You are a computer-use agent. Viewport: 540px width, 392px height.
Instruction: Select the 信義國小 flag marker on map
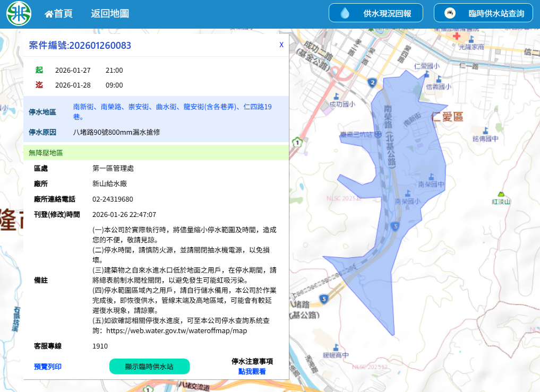coord(439,79)
